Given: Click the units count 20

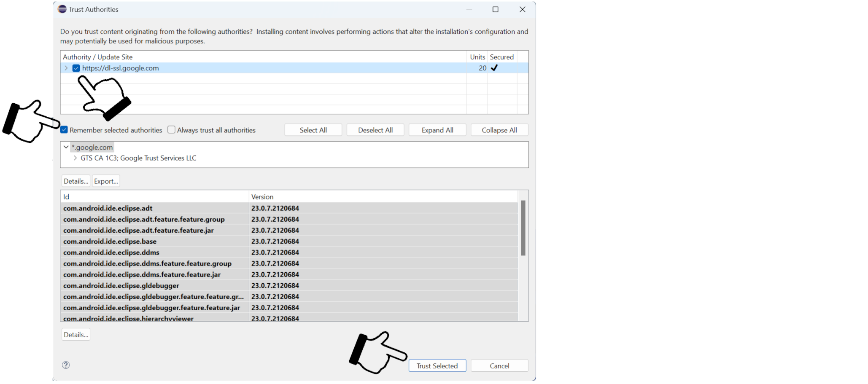Looking at the screenshot, I should (483, 68).
